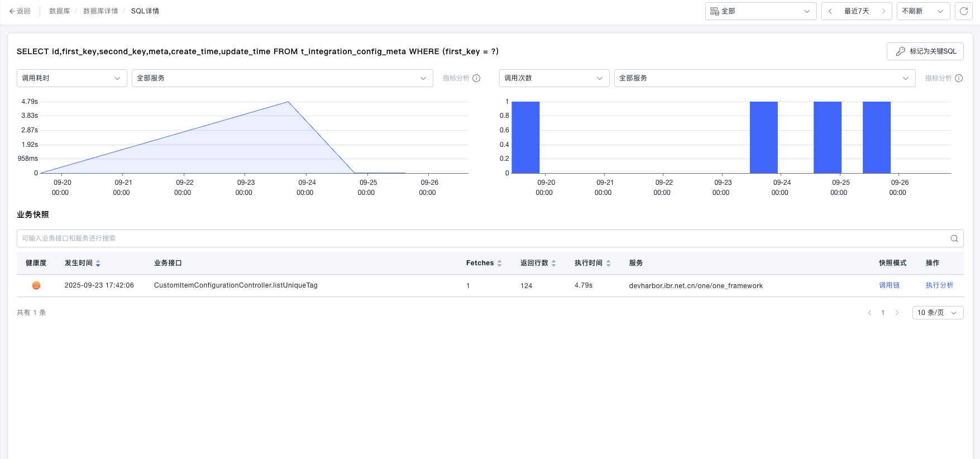Image resolution: width=980 pixels, height=459 pixels.
Task: Go to next time range arrow
Action: [883, 11]
